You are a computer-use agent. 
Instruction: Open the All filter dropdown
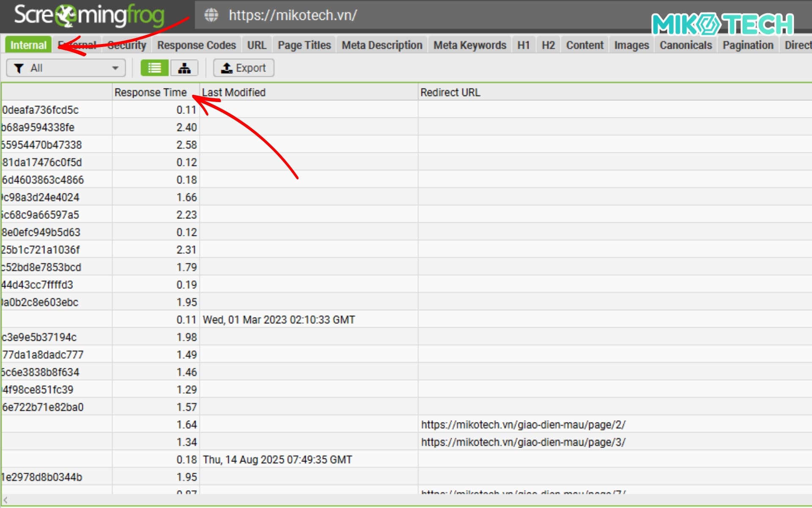tap(66, 68)
